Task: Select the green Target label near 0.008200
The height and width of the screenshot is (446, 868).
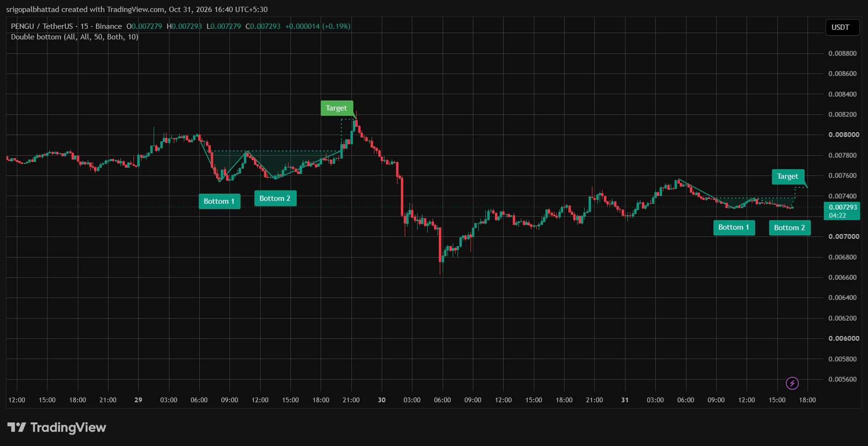Action: point(337,108)
